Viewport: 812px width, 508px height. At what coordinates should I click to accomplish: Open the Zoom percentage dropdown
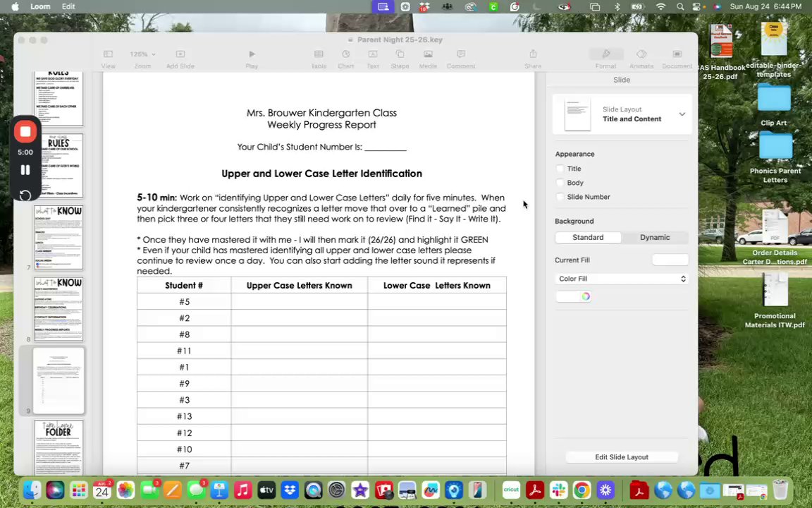click(x=142, y=54)
